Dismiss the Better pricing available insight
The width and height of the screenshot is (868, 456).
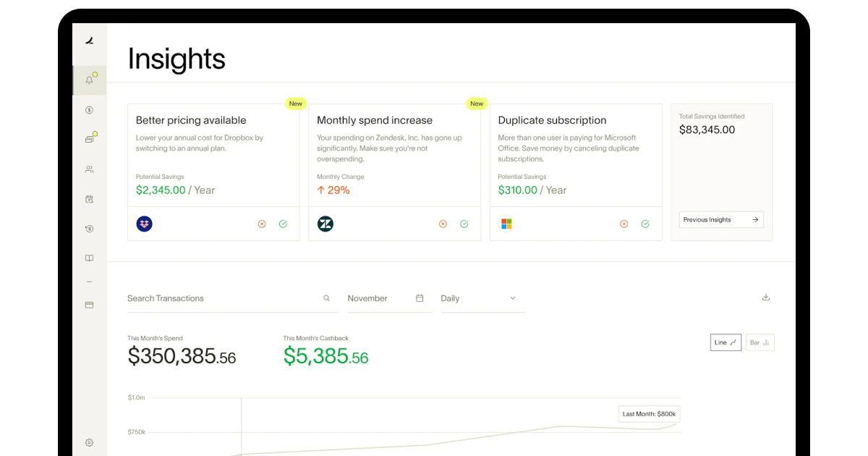pos(262,224)
